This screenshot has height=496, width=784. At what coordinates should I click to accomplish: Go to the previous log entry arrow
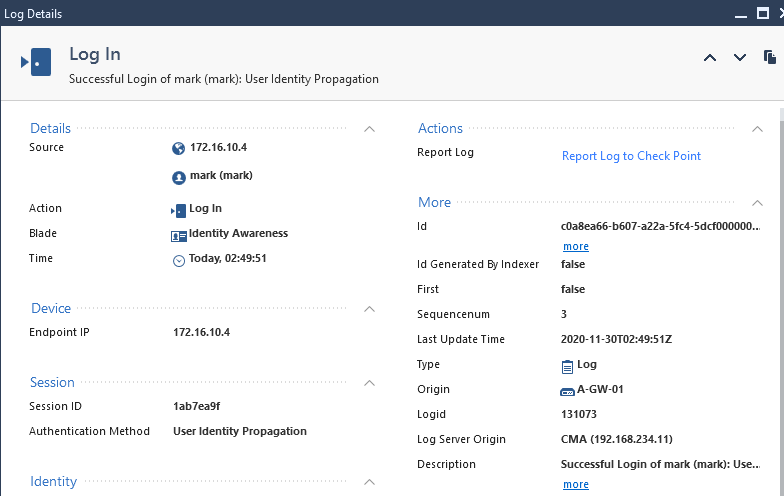(x=710, y=58)
